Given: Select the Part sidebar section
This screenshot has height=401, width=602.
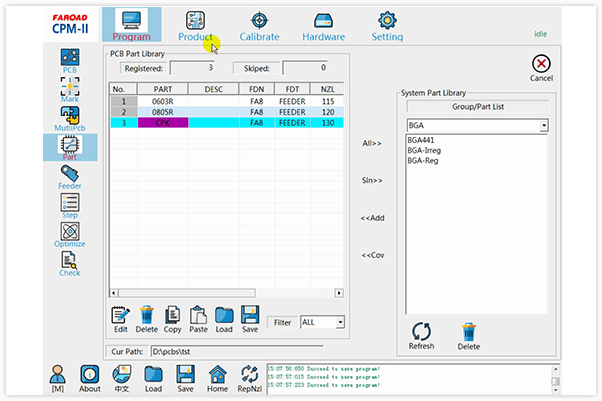Looking at the screenshot, I should pos(70,147).
